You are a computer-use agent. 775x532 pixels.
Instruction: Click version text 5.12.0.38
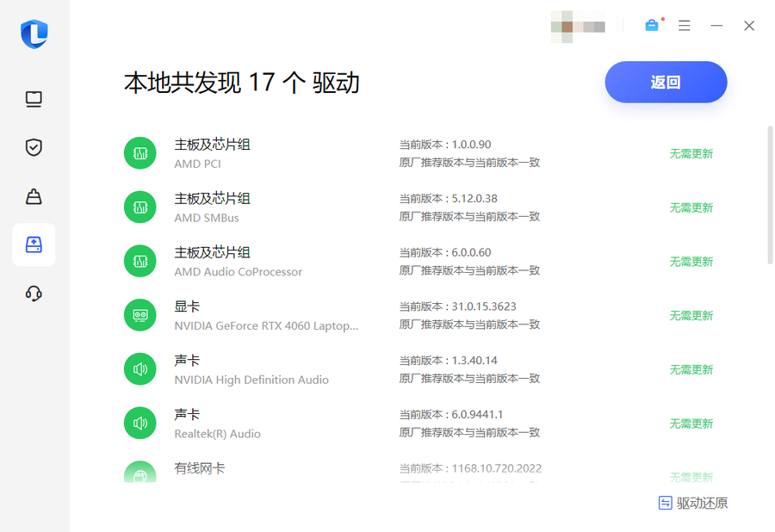tap(474, 198)
